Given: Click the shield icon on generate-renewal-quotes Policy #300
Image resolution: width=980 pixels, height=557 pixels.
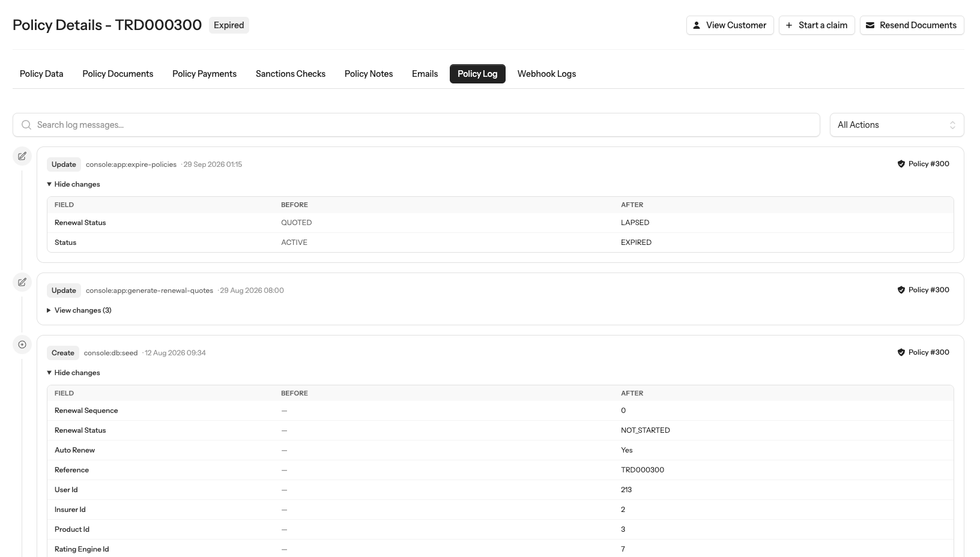Looking at the screenshot, I should tap(901, 290).
